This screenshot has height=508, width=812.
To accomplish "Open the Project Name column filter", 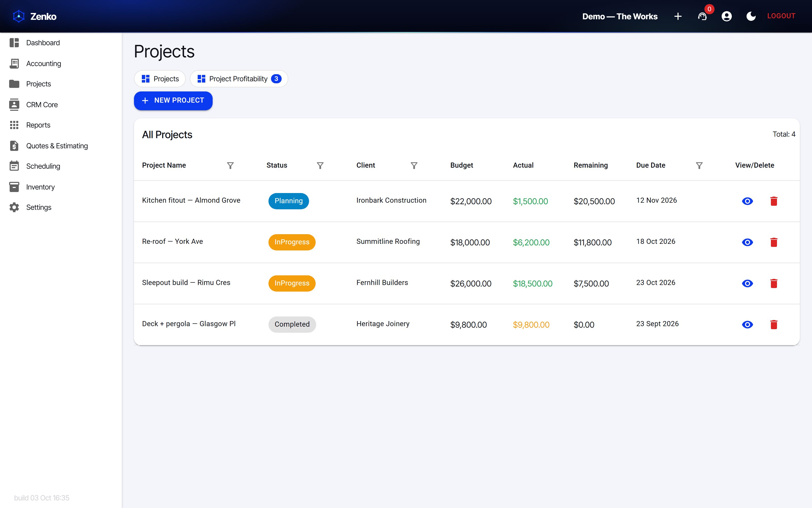I will pos(230,165).
